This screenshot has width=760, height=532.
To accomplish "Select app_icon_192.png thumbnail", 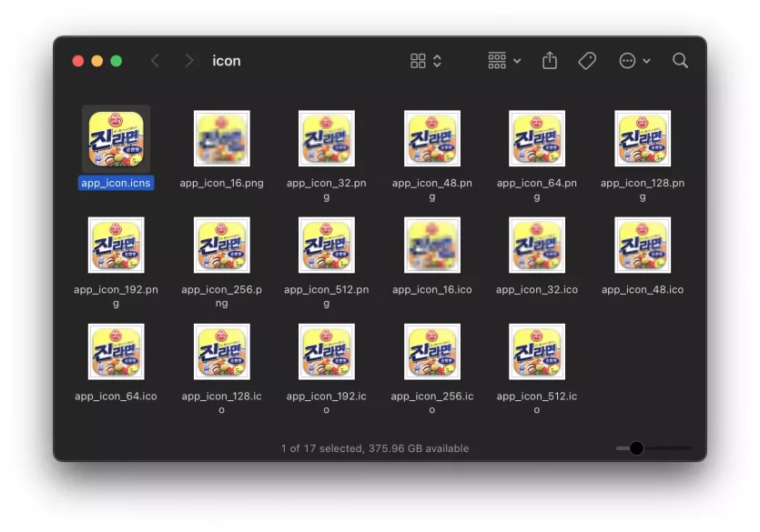I will [x=117, y=245].
